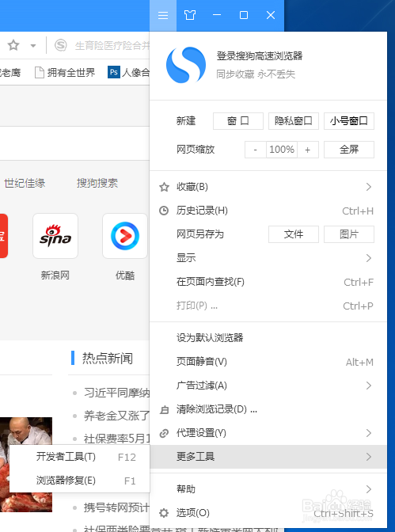
Task: Open news headline 养老金又涨了
Action: pos(116,416)
